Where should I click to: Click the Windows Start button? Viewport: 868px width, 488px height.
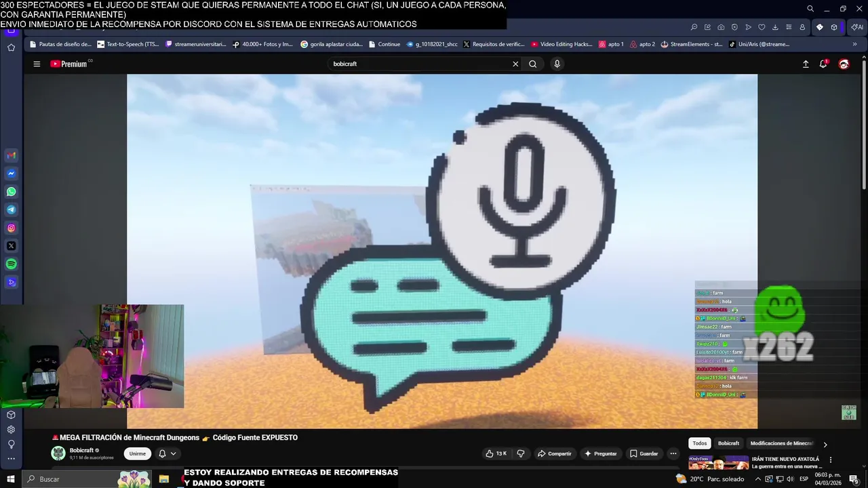point(11,479)
